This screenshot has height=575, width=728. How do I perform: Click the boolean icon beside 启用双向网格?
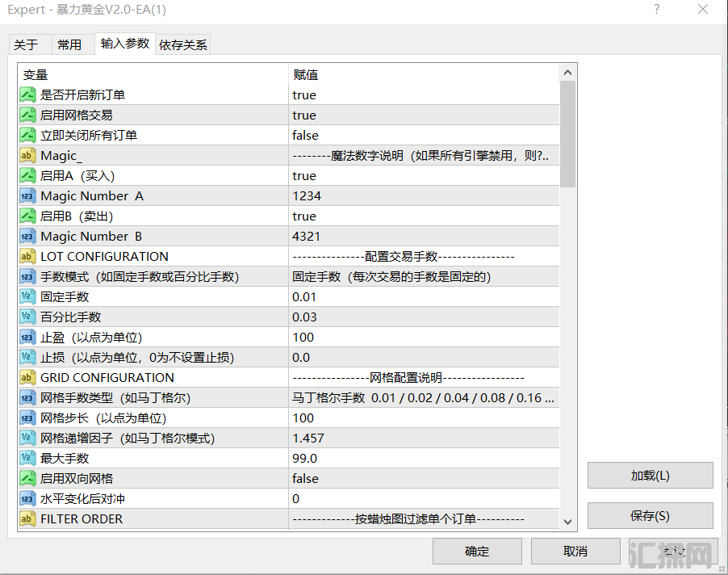tap(27, 478)
